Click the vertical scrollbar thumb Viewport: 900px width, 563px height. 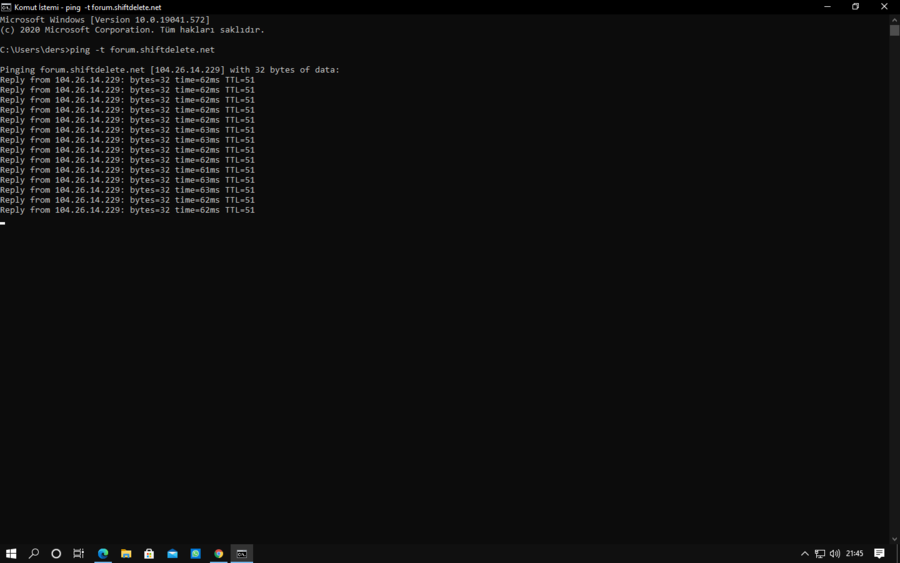894,30
